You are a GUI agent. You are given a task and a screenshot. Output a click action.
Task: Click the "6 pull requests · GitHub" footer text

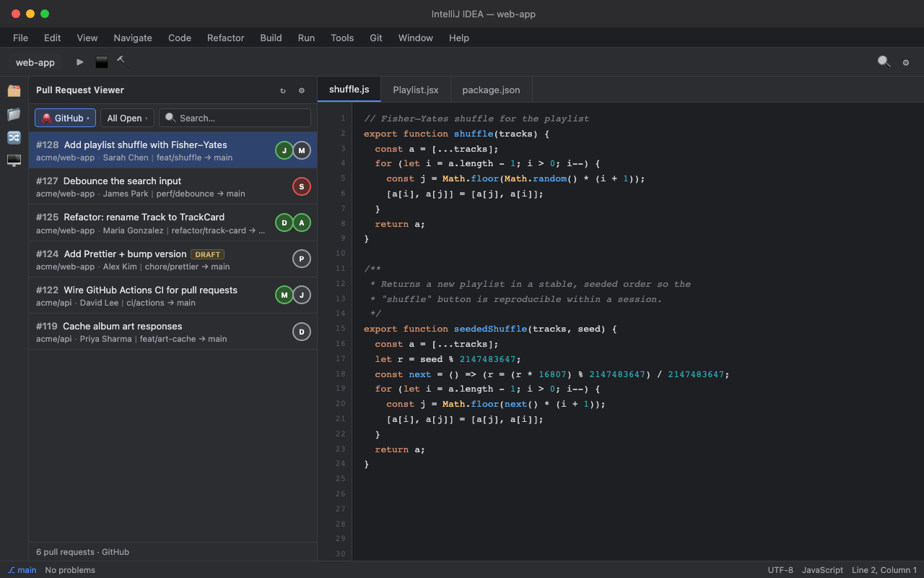pyautogui.click(x=82, y=552)
